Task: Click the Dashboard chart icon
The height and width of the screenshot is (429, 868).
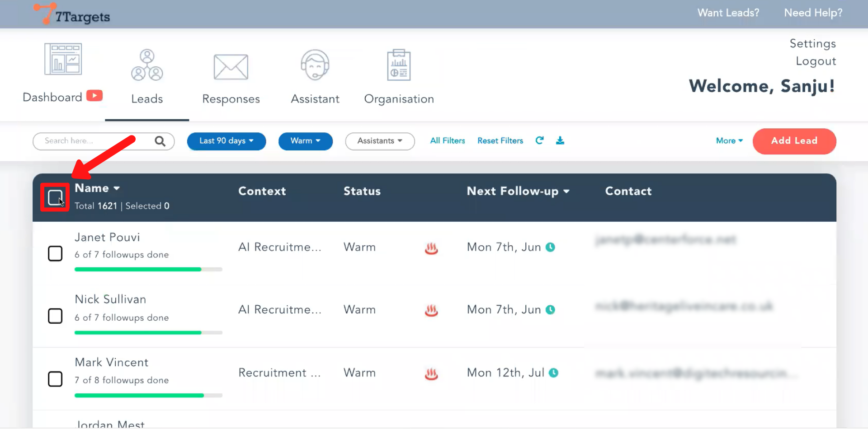Action: [x=63, y=59]
